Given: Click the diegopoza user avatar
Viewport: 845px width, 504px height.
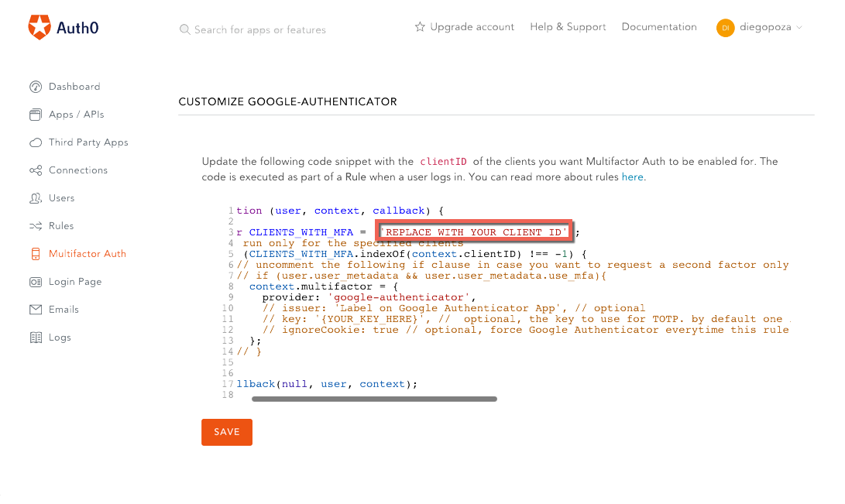Looking at the screenshot, I should pos(726,27).
